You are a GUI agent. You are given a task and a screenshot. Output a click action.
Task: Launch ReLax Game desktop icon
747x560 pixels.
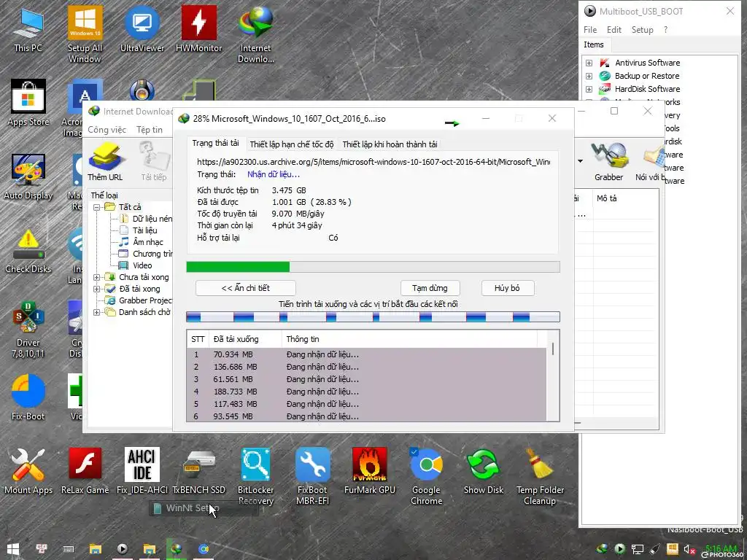click(85, 472)
